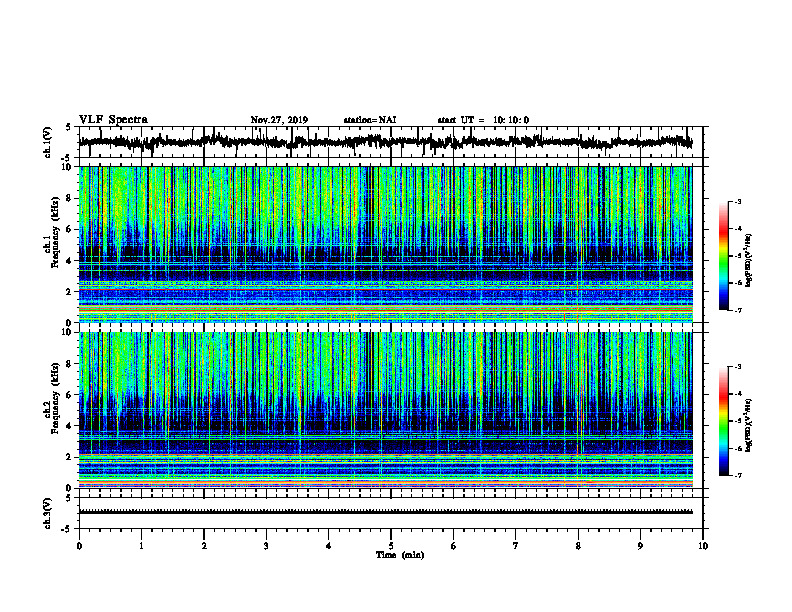Click time axis tick label '0'

pyautogui.click(x=79, y=546)
